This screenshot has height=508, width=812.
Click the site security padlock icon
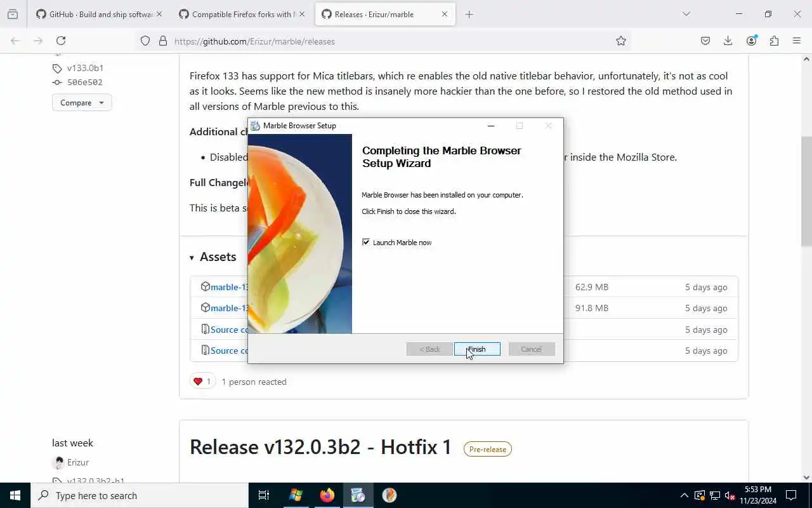coord(163,41)
